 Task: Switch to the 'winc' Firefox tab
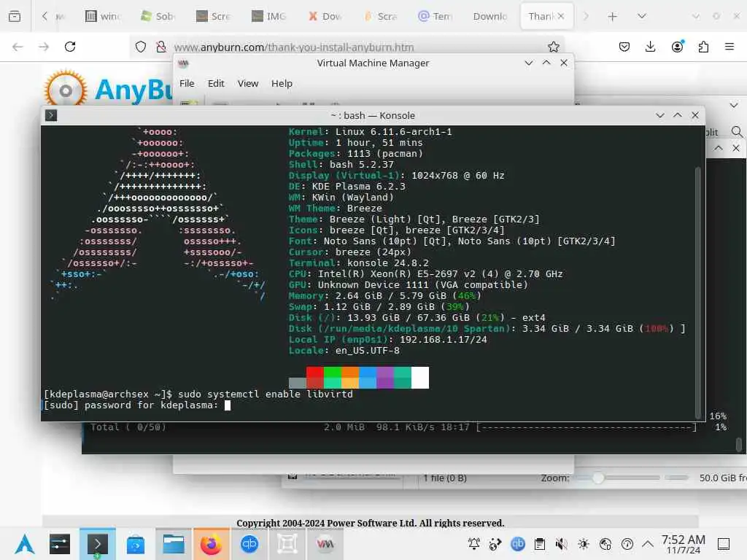[103, 16]
